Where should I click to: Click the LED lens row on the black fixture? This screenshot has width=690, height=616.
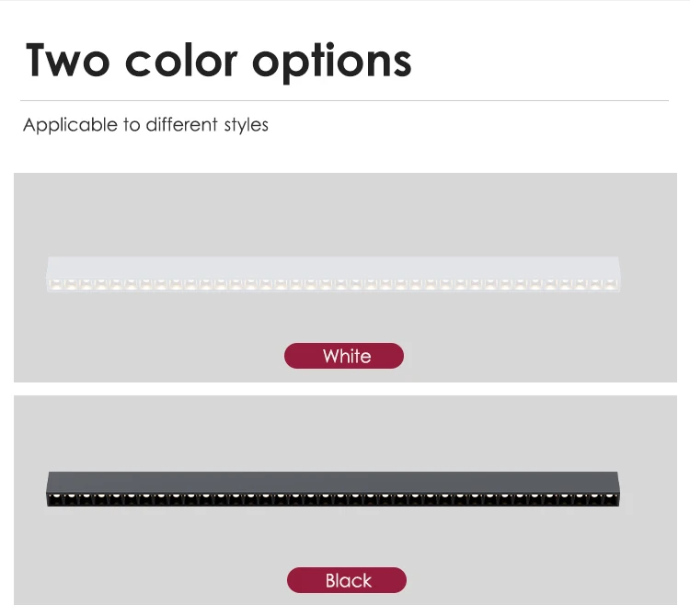click(x=334, y=498)
